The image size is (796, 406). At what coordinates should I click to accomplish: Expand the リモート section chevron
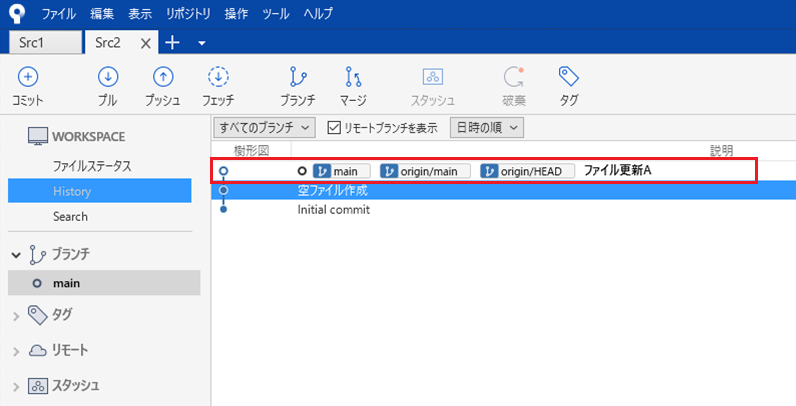16,351
